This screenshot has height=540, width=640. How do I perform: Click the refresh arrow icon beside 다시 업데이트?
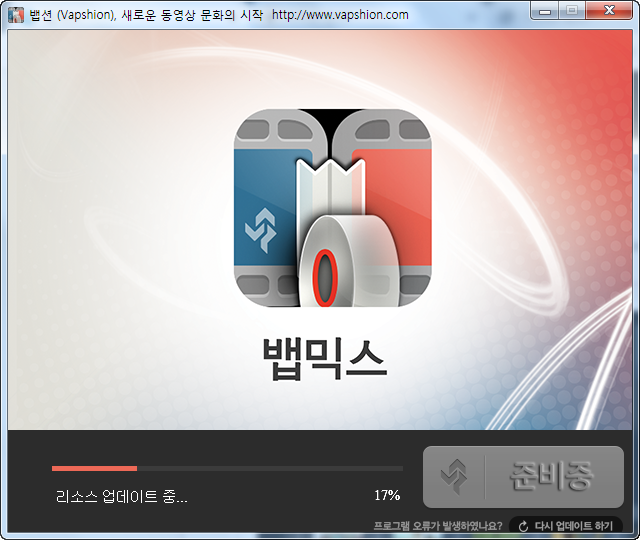click(x=523, y=527)
